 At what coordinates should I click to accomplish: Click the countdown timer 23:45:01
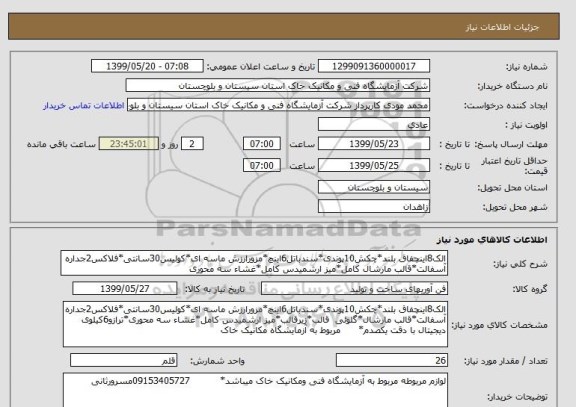pos(129,144)
